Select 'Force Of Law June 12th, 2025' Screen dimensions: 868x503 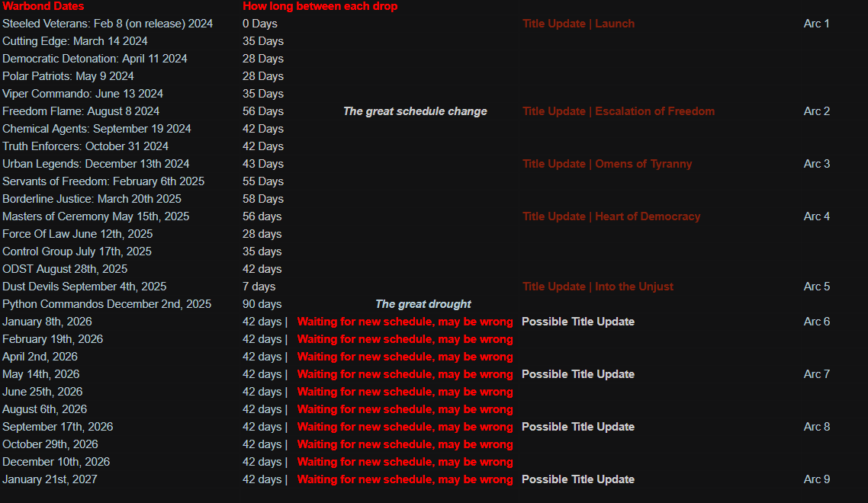click(78, 234)
